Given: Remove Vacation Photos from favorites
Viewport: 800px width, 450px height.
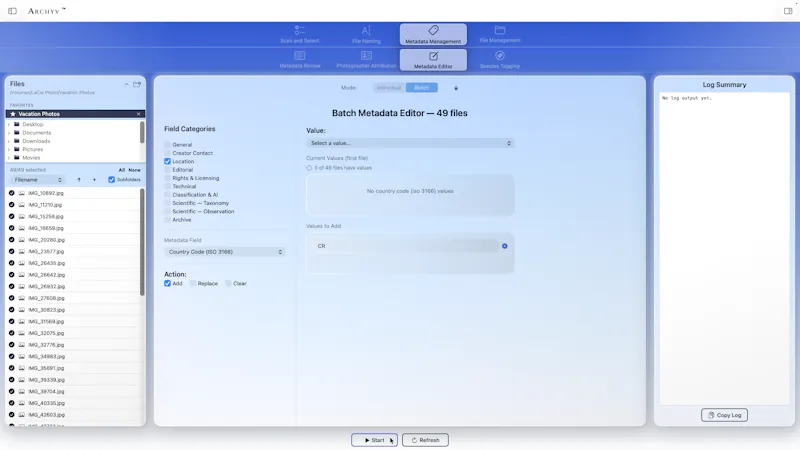Looking at the screenshot, I should tap(139, 114).
